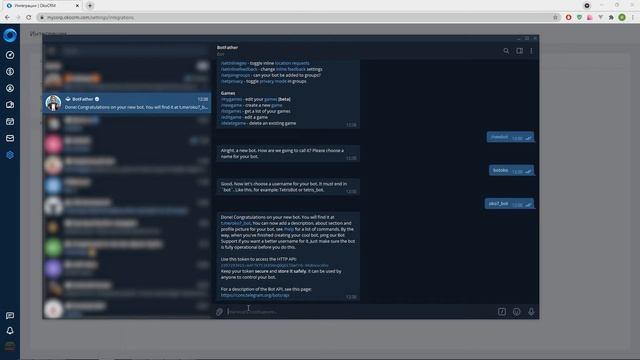640x360 pixels.
Task: Click the BotFather avatar in chat list
Action: tap(53, 103)
